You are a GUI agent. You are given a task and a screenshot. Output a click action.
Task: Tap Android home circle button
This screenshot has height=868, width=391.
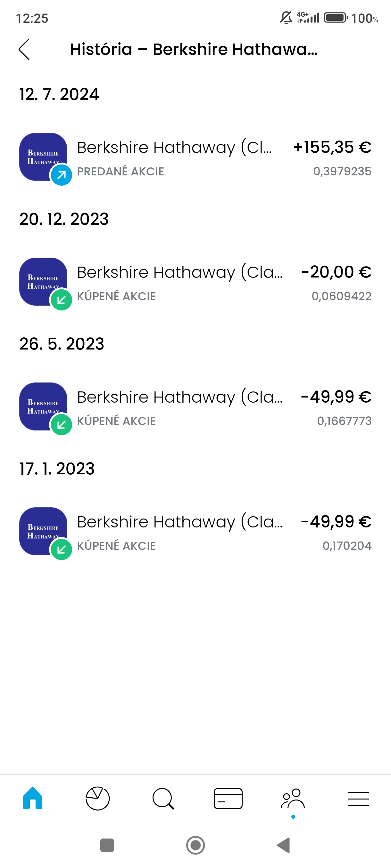195,845
